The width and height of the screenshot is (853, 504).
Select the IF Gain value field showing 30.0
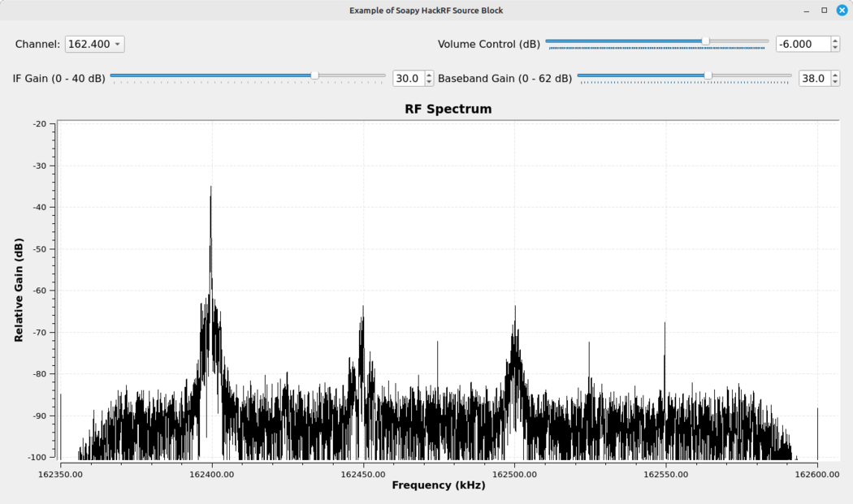[410, 78]
